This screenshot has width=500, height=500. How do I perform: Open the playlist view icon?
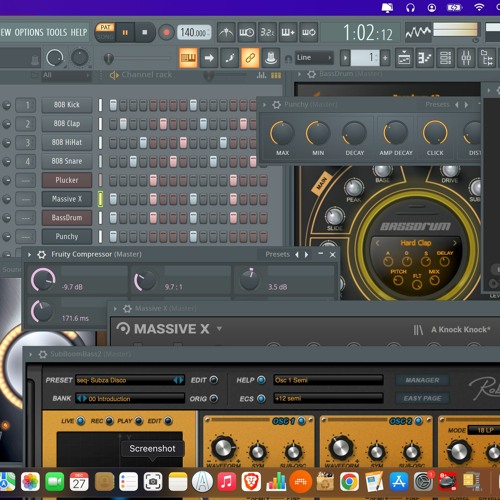tap(404, 58)
